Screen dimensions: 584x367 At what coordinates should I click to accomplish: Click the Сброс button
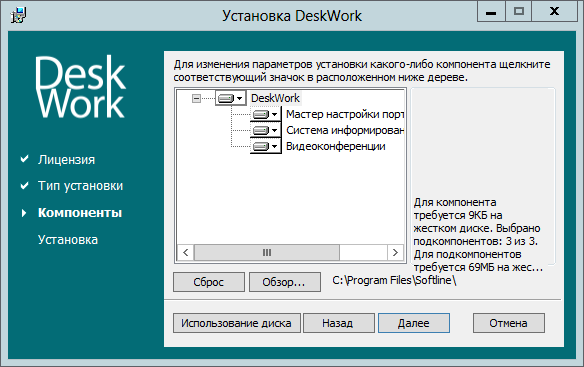209,282
